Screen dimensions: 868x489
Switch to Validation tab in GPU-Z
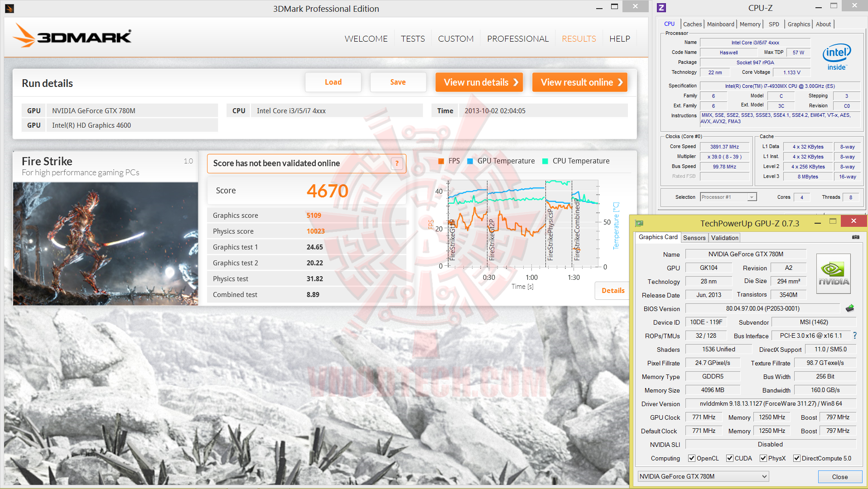click(x=724, y=238)
